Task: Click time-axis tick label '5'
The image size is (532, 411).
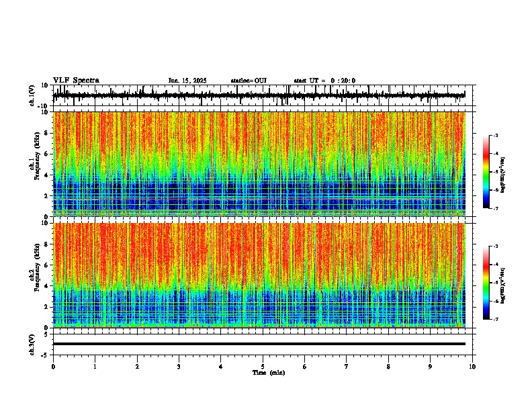Action: (x=263, y=367)
